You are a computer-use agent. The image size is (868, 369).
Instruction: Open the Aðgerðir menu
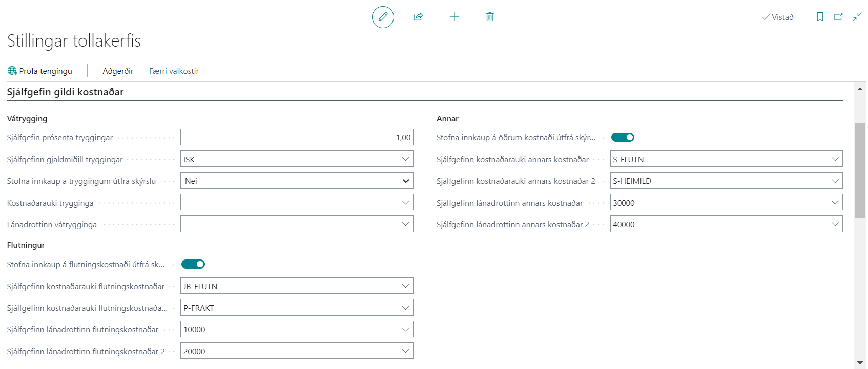[118, 71]
